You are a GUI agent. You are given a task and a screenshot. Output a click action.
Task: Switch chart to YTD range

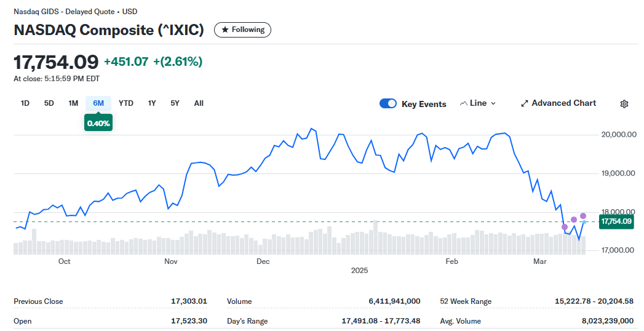[125, 103]
